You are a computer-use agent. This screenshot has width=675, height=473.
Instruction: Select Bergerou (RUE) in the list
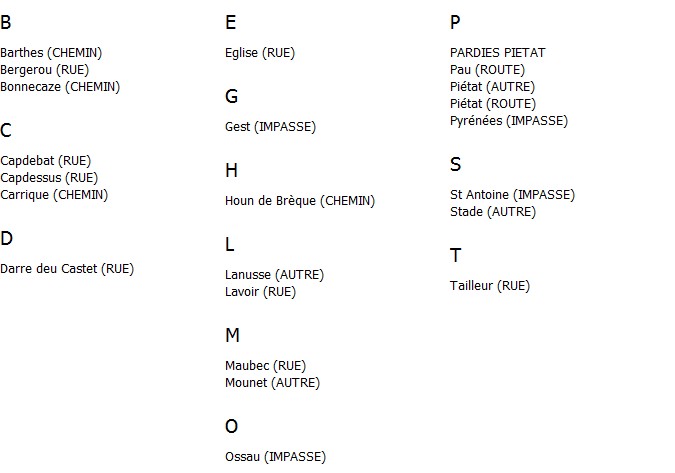point(44,70)
